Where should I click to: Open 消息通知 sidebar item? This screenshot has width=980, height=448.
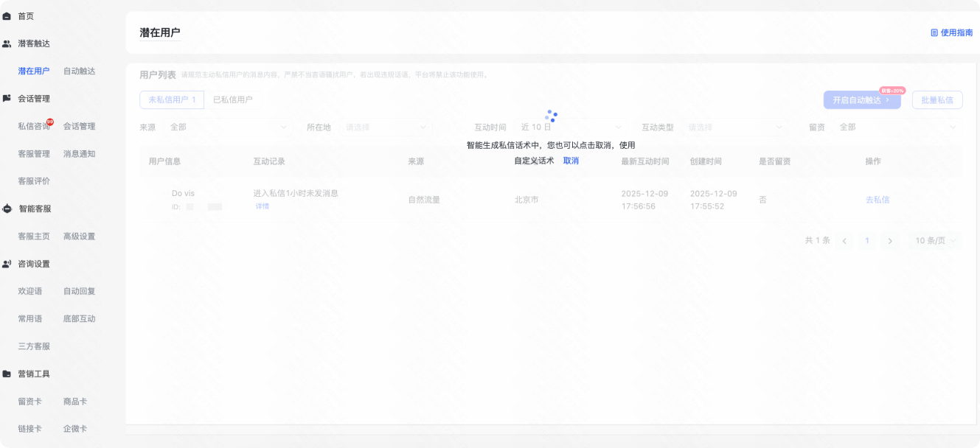[79, 154]
